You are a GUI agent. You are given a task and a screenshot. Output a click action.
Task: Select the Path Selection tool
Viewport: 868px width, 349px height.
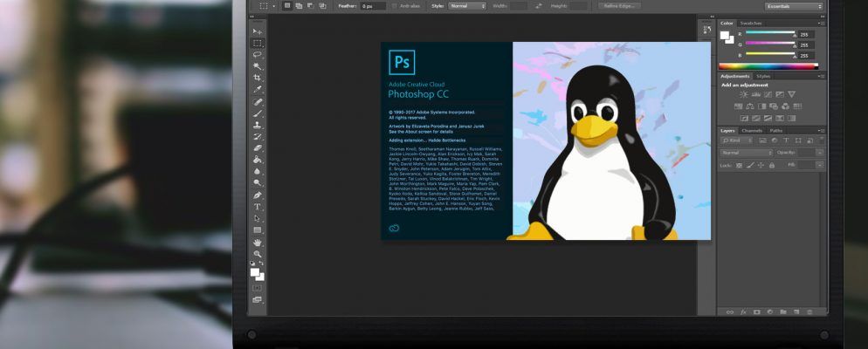click(258, 218)
